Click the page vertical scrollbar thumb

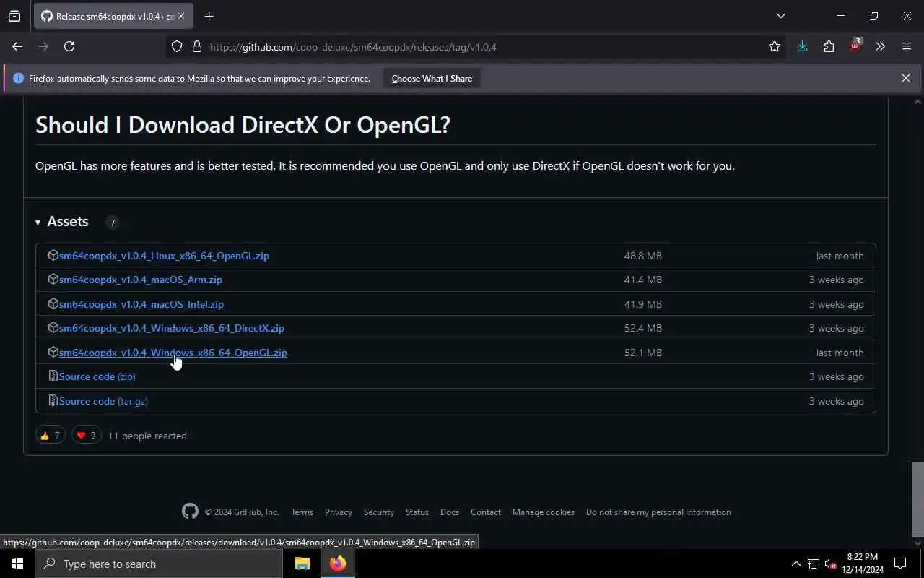click(x=918, y=499)
